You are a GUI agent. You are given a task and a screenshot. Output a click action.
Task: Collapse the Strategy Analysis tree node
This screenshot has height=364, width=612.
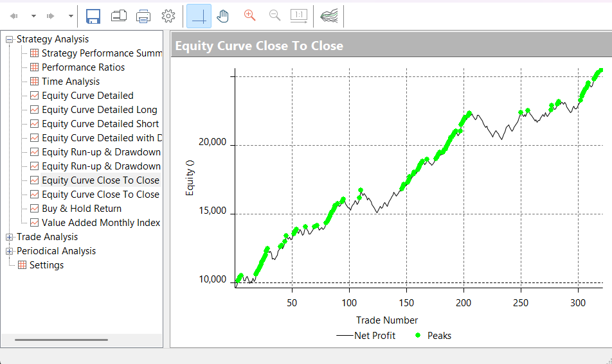(x=10, y=39)
